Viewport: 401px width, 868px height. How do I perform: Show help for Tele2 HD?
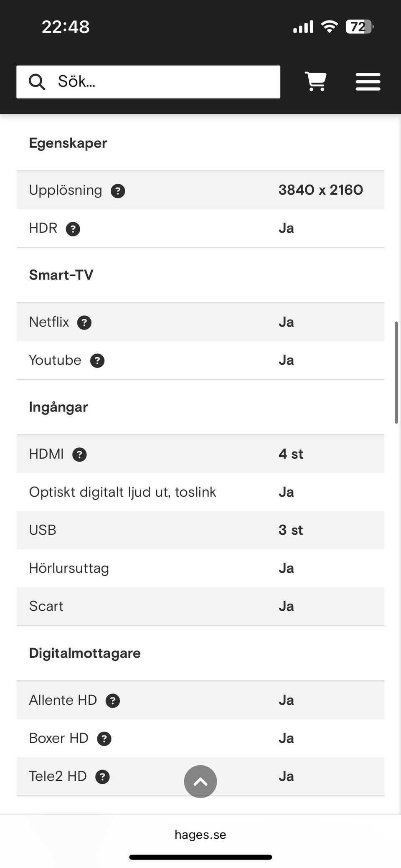coord(102,777)
